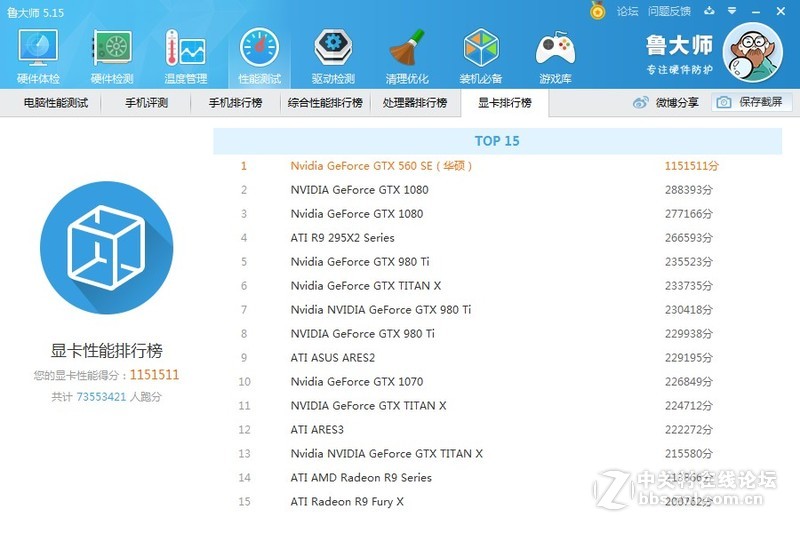This screenshot has height=533, width=800.
Task: Click the score 266593分
Action: tap(689, 238)
